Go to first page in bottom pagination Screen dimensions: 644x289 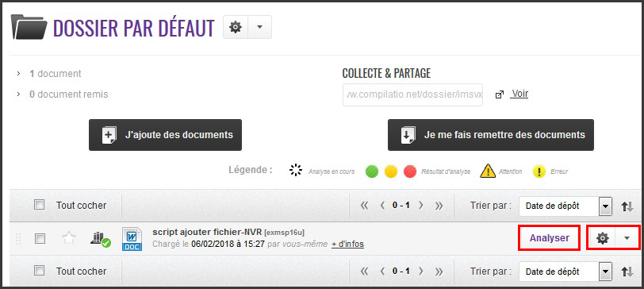tap(364, 272)
